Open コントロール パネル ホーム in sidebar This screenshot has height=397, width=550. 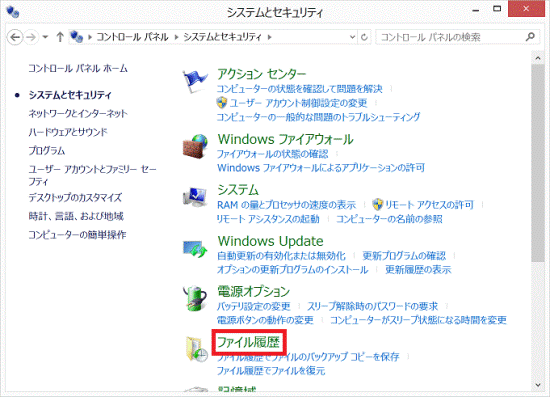[x=78, y=68]
